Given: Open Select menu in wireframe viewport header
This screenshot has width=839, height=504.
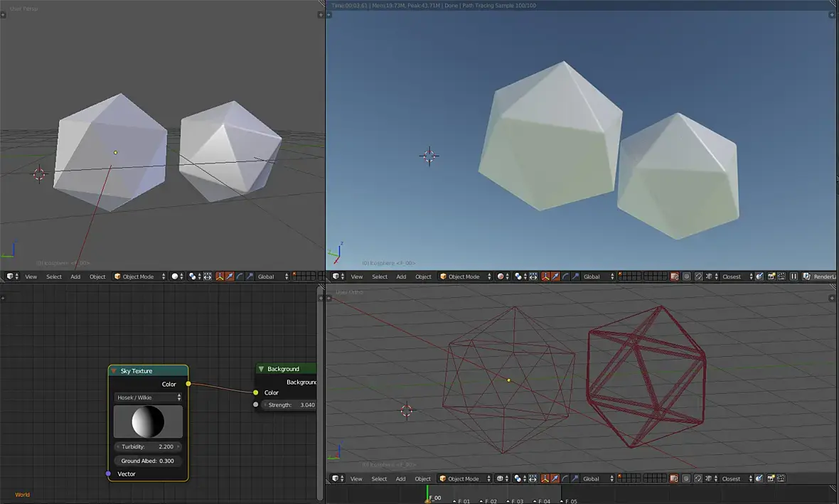Looking at the screenshot, I should point(380,478).
